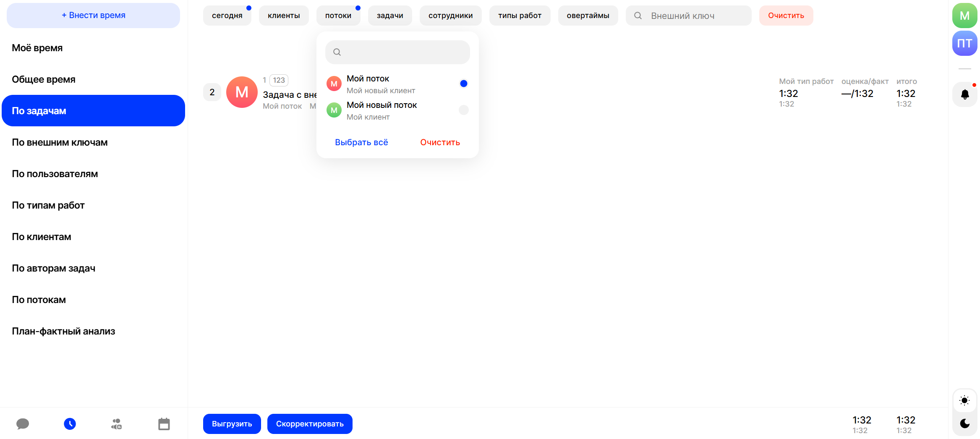Click the clock time-tracking icon
Screen dimensions: 980x439
pos(70,424)
